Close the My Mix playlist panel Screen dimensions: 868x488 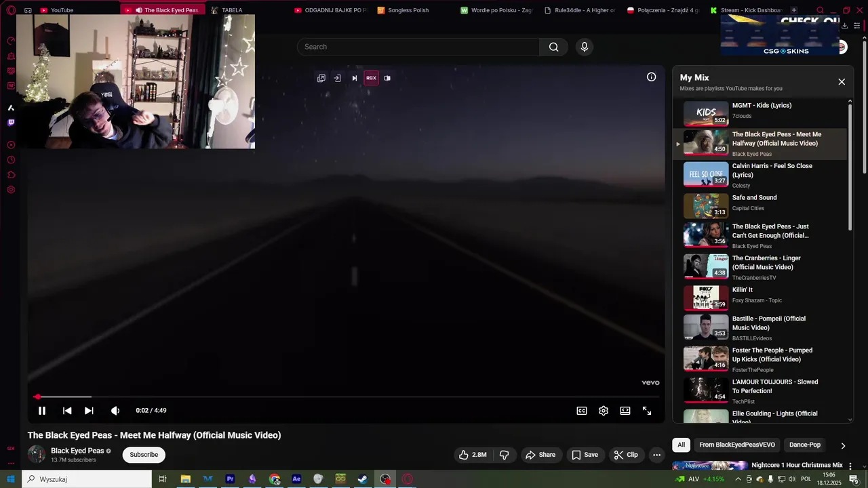point(842,81)
